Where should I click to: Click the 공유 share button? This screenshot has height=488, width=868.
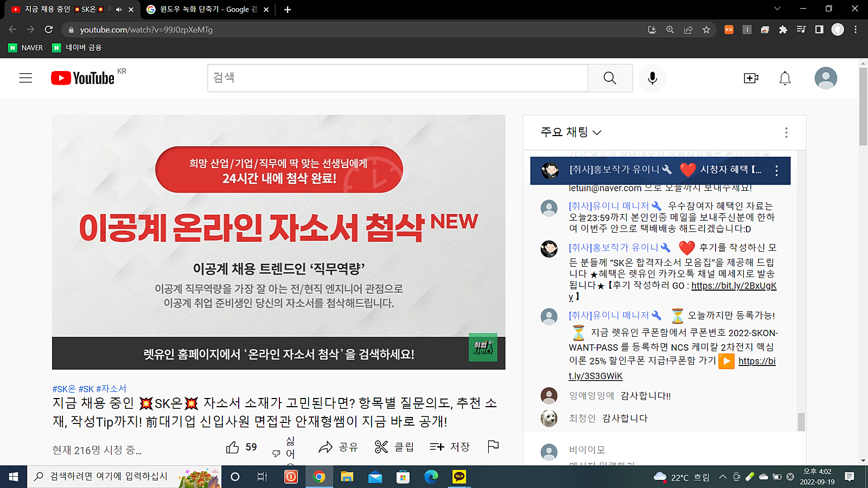click(338, 447)
